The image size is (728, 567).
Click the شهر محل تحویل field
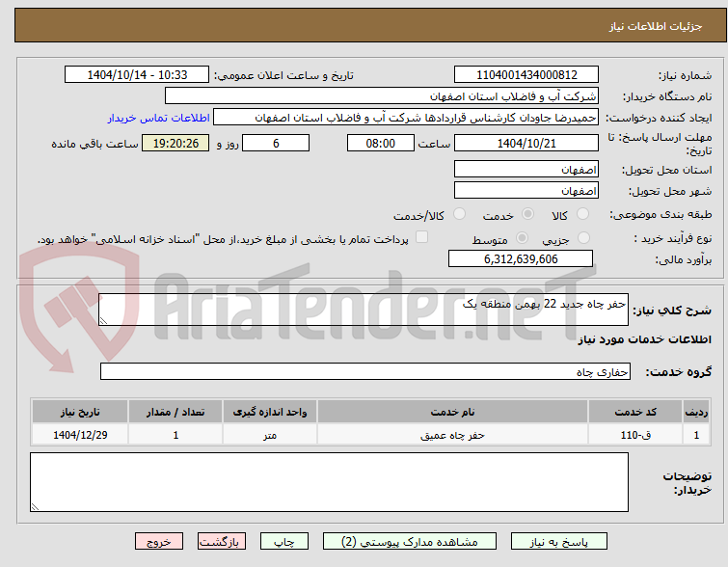tap(526, 190)
